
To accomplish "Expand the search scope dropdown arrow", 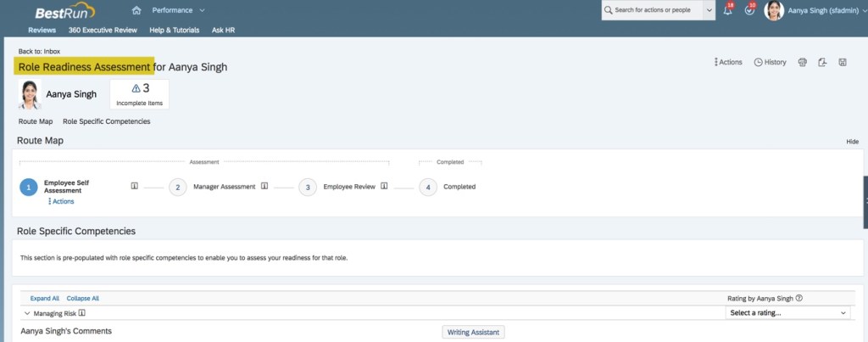I will click(709, 10).
